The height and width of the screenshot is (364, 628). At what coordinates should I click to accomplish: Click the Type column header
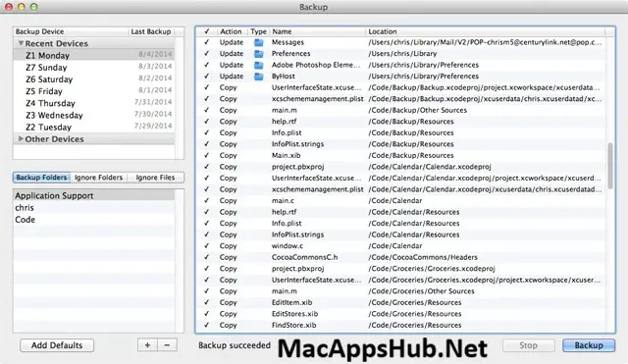point(258,31)
